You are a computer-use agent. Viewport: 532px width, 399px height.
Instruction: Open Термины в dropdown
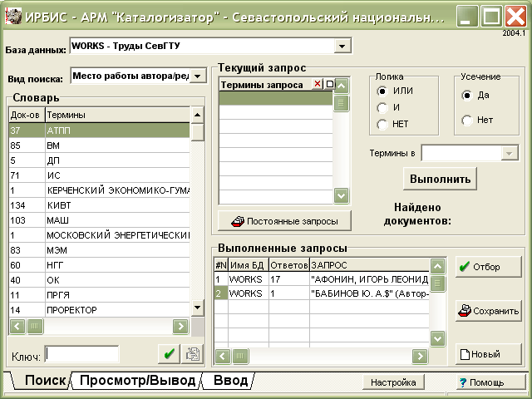510,153
